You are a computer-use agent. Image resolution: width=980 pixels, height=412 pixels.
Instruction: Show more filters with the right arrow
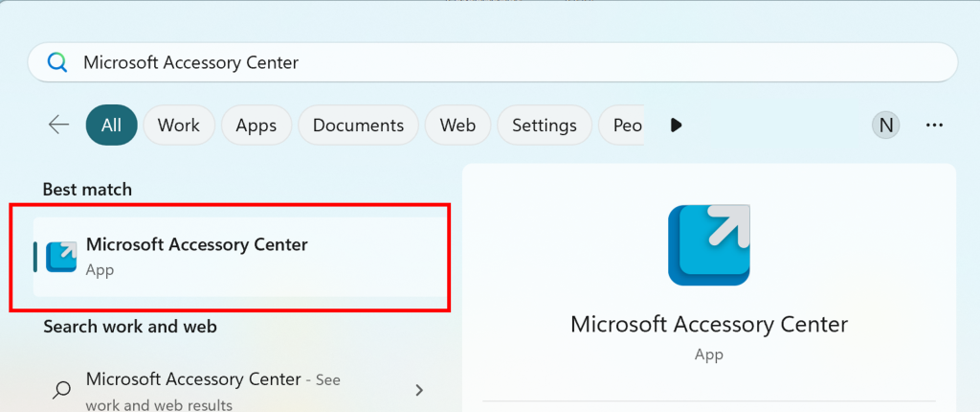[677, 125]
